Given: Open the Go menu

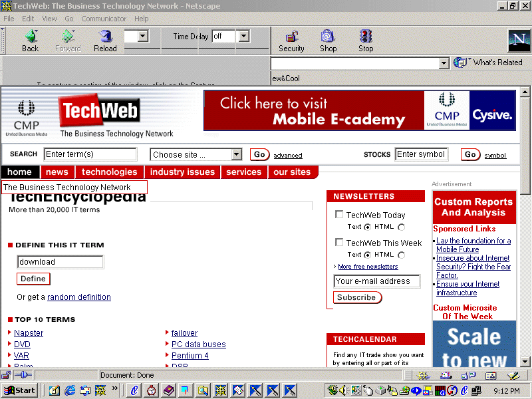Looking at the screenshot, I should tap(69, 19).
